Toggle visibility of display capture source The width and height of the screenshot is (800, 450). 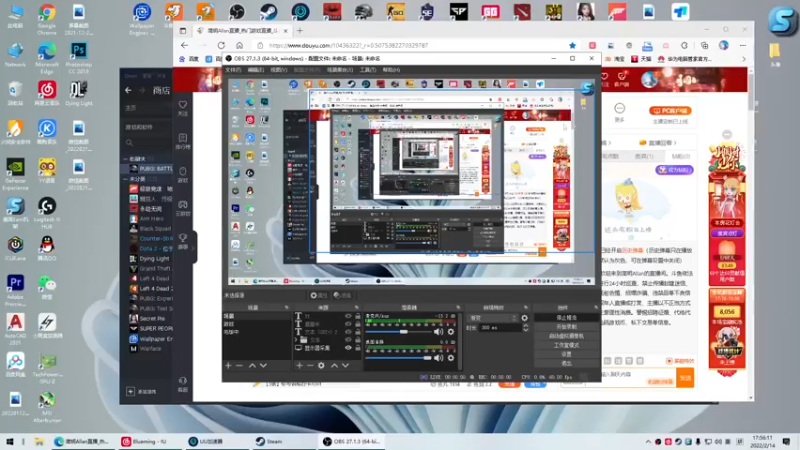click(x=348, y=348)
